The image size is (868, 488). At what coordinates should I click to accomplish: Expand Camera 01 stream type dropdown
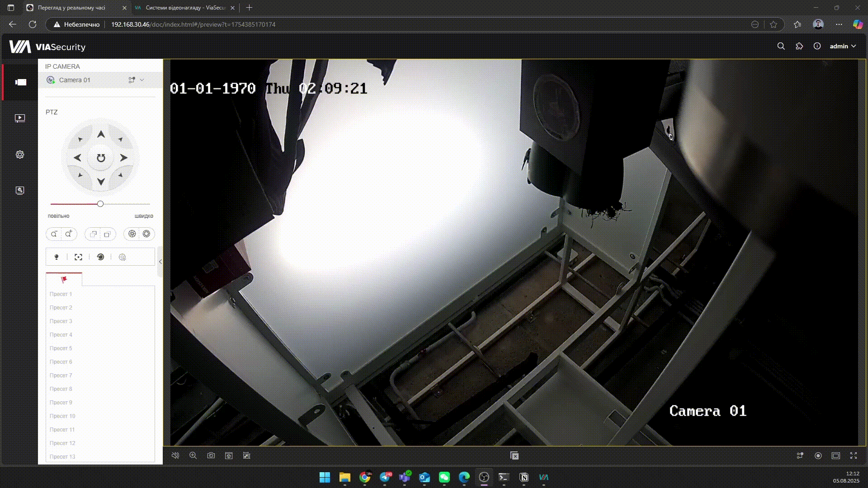(142, 80)
